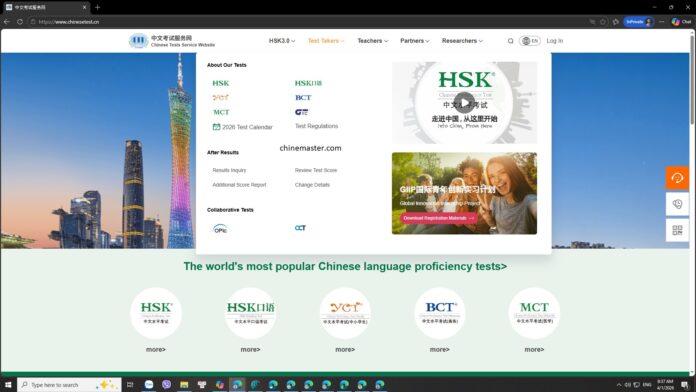Select Results Inquiry in After Results
696x392 pixels.
coord(229,170)
